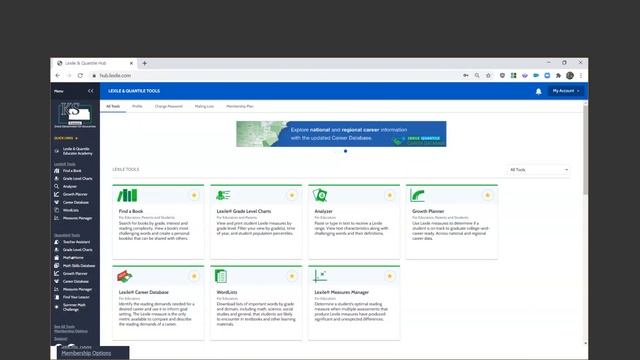Screen dimensions: 640x360
Task: Switch to the Change Password tab
Action: tap(169, 107)
